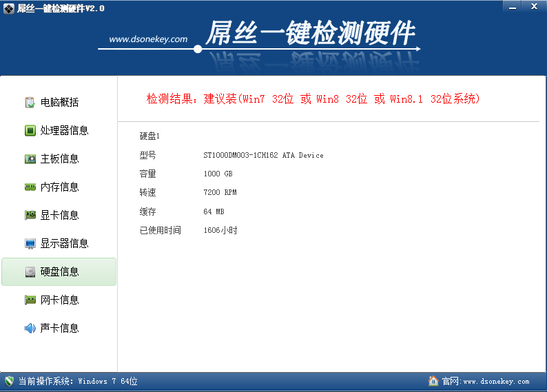Click the 电脑概括 clipboard icon
547x392 pixels.
pos(30,103)
